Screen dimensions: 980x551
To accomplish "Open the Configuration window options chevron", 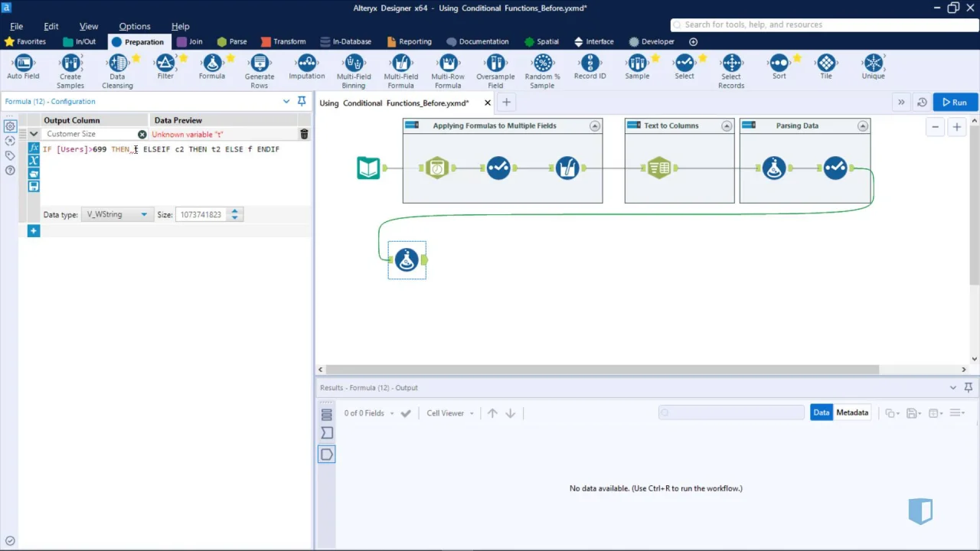I will click(286, 101).
